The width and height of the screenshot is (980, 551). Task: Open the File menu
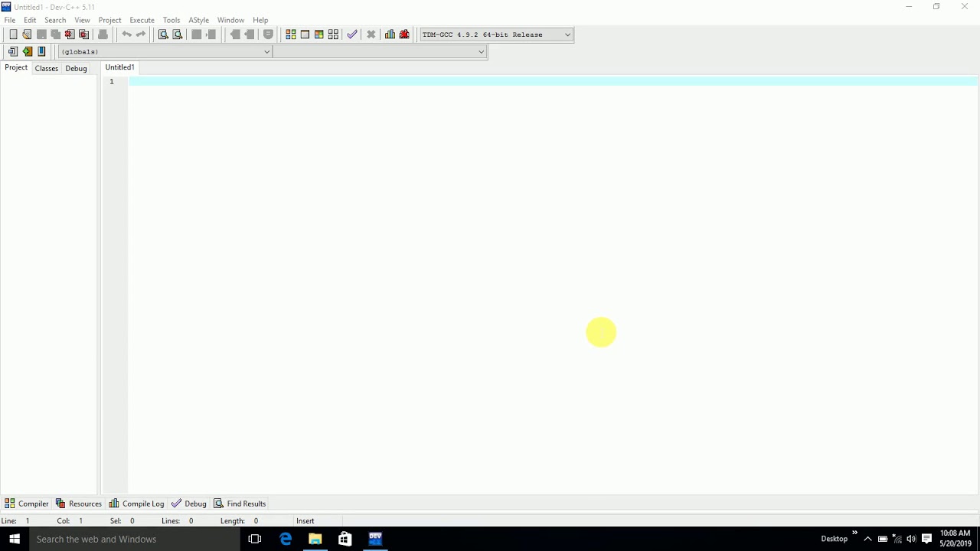(10, 20)
